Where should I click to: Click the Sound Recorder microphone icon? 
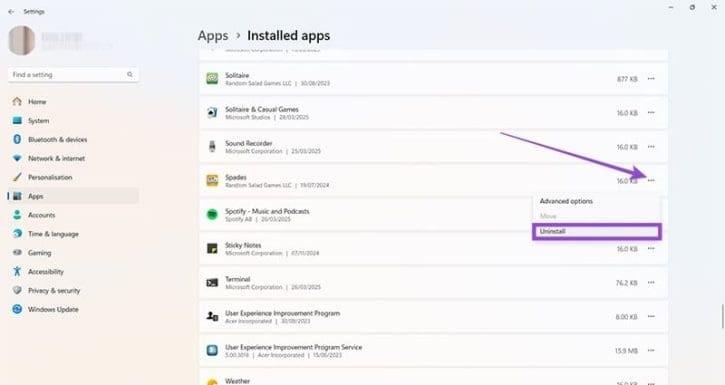212,147
